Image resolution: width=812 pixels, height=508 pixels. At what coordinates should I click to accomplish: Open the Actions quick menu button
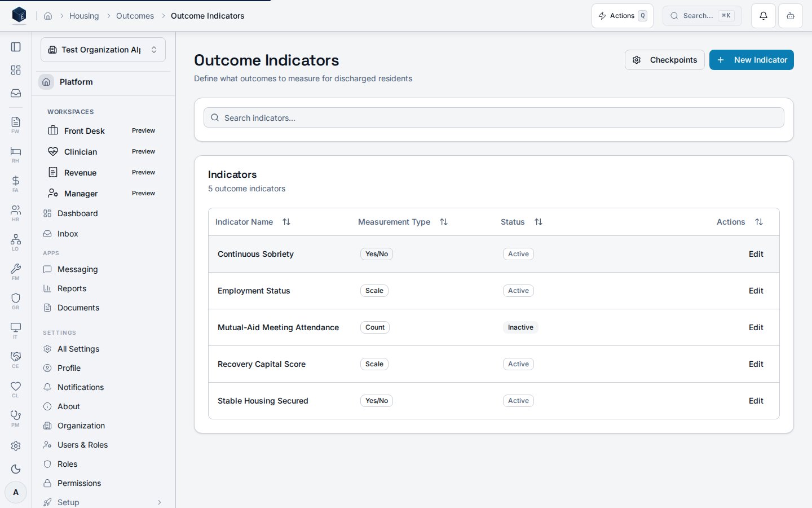point(623,16)
